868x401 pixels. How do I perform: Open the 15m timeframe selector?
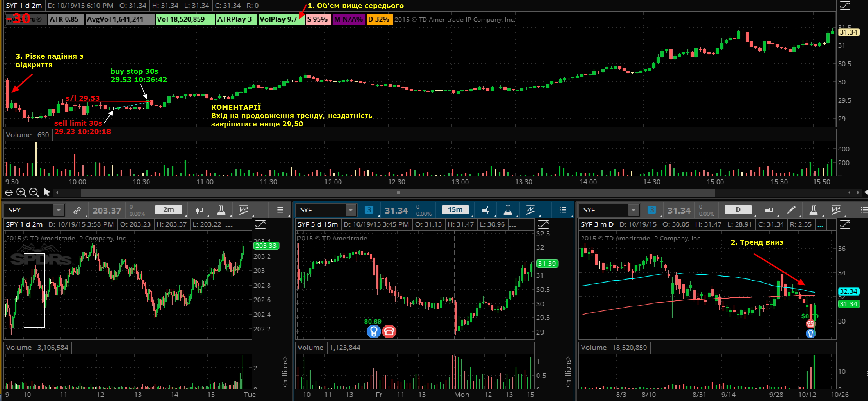pos(455,210)
